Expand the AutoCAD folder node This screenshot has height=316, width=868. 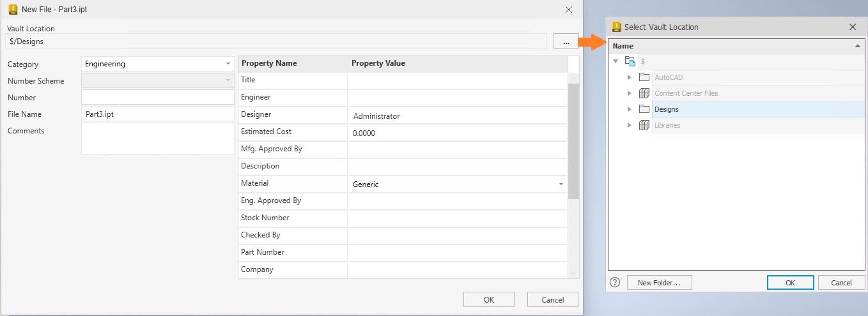tap(629, 77)
